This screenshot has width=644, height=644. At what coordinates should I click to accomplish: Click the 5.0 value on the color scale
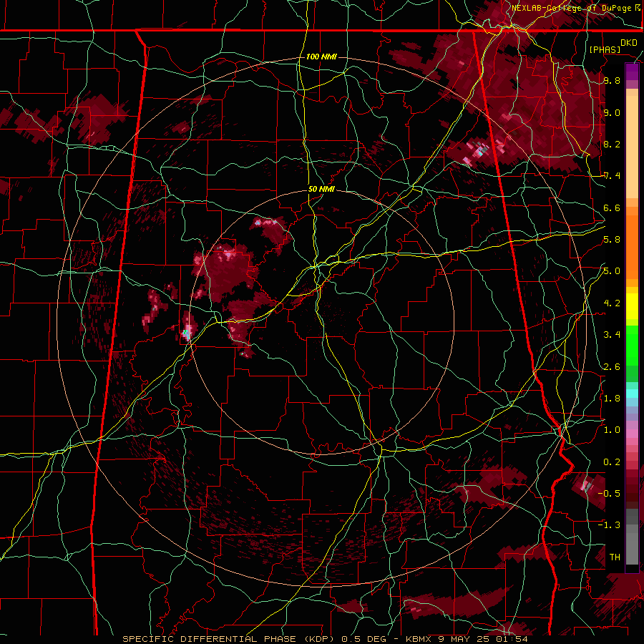612,271
